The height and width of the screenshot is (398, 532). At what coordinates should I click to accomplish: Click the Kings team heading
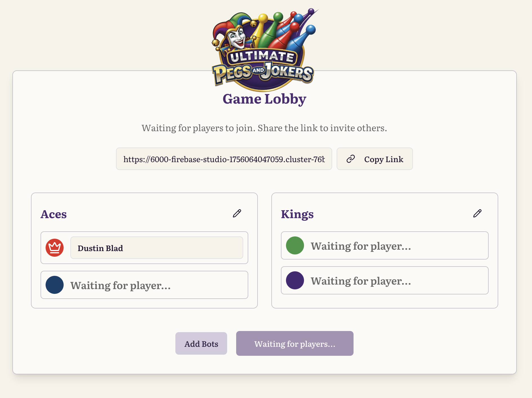click(298, 214)
